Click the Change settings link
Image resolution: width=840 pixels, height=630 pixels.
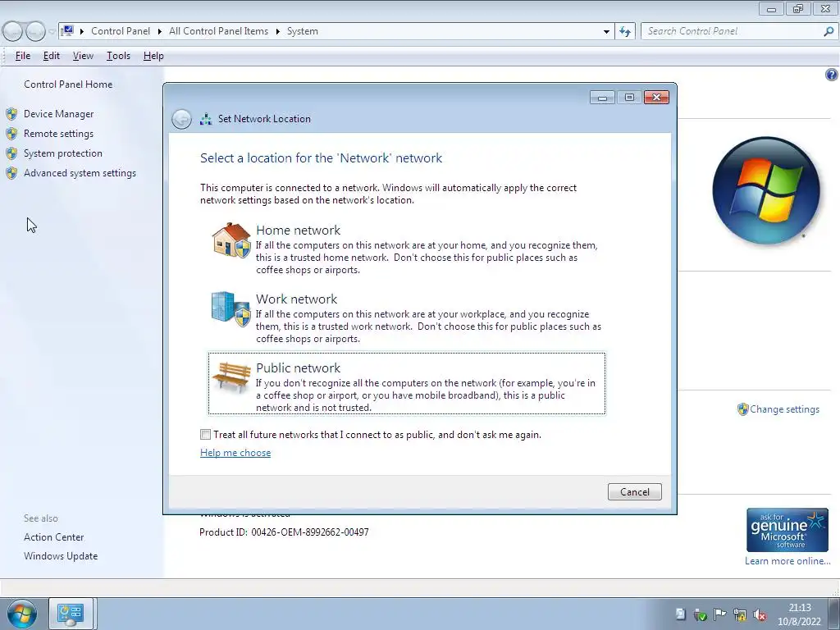[x=784, y=409]
